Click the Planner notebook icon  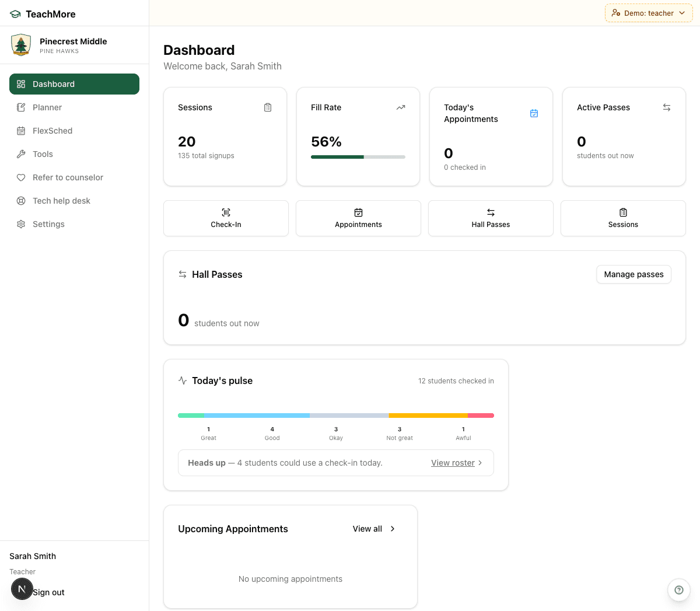tap(21, 107)
